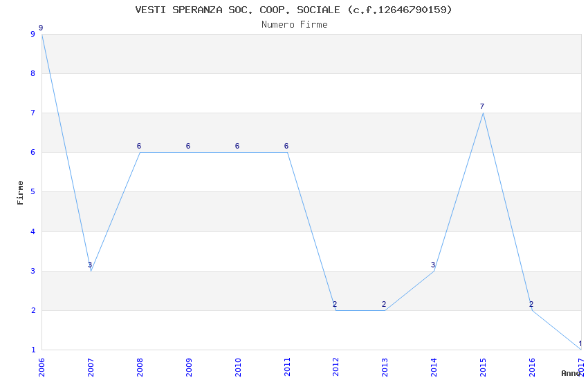This screenshot has width=588, height=380.
Task: Select the 2008 year label on x-axis
Action: pos(140,368)
